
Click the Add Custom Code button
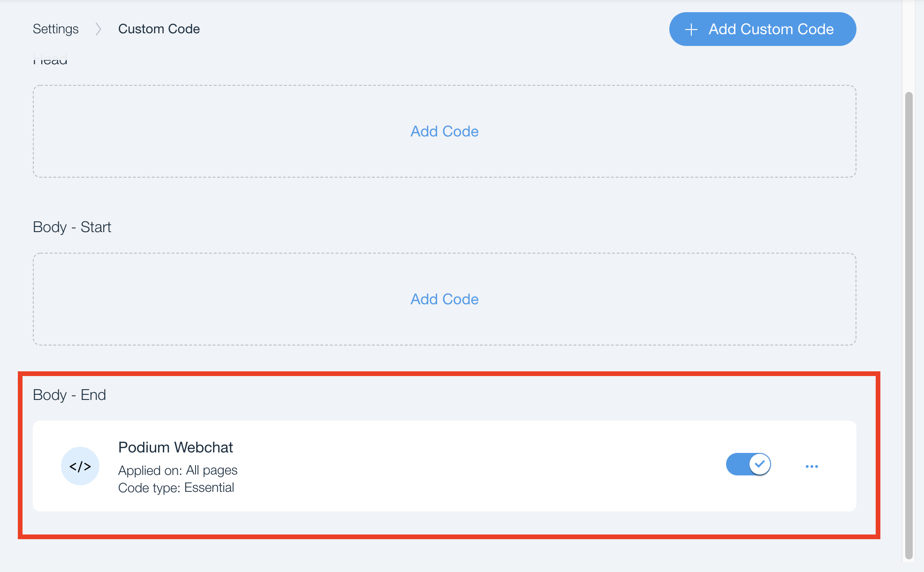762,29
